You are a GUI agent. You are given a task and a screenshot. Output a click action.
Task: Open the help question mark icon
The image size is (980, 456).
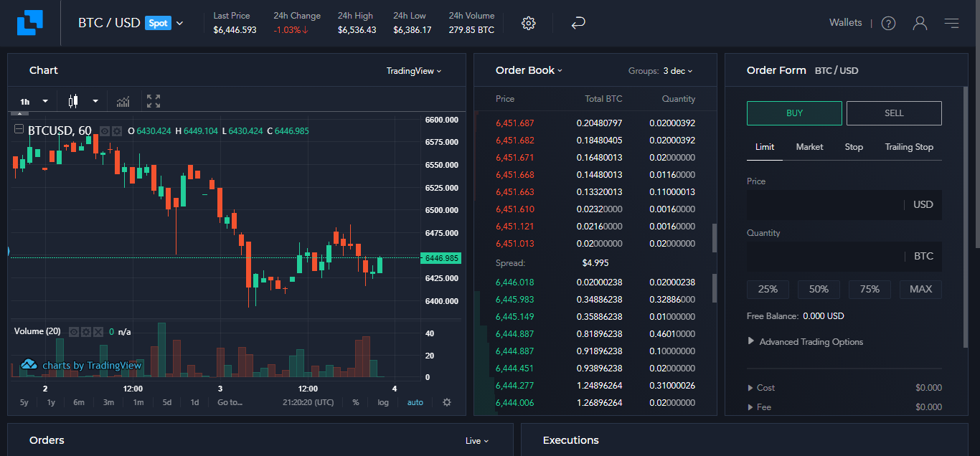pyautogui.click(x=888, y=23)
